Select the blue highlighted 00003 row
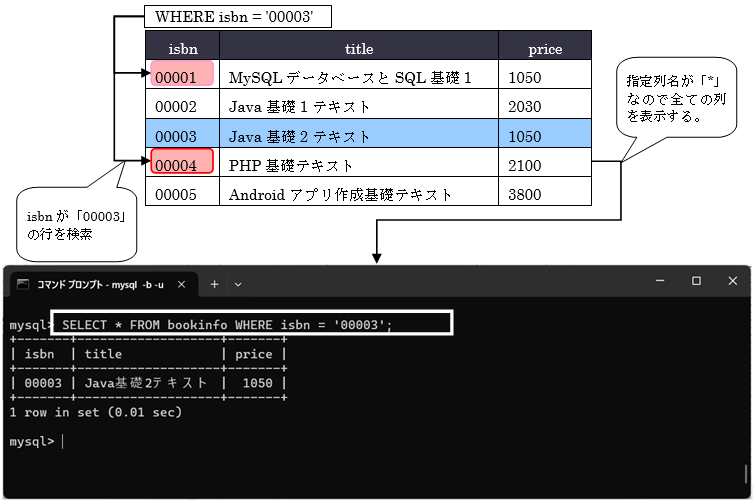Screen dimensions: 756x501 point(368,135)
